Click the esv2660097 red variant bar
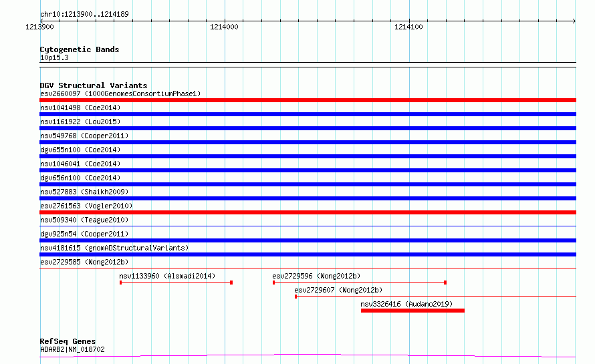Viewport: 595px width, 364px height. (308, 100)
